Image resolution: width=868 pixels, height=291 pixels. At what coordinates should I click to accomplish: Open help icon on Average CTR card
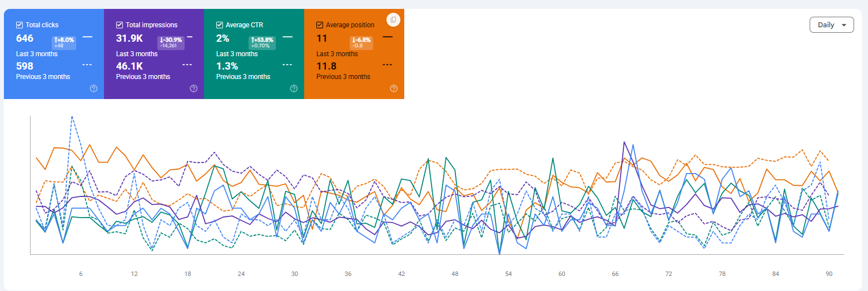coord(294,88)
